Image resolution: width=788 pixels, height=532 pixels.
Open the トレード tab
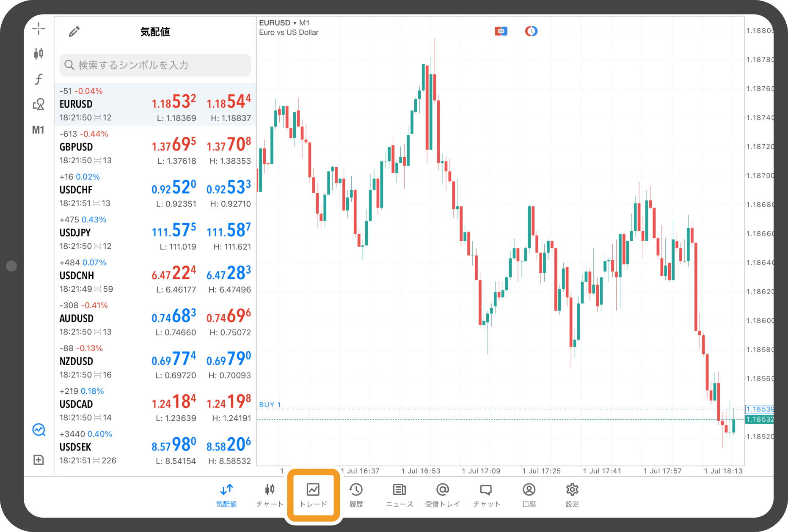313,495
